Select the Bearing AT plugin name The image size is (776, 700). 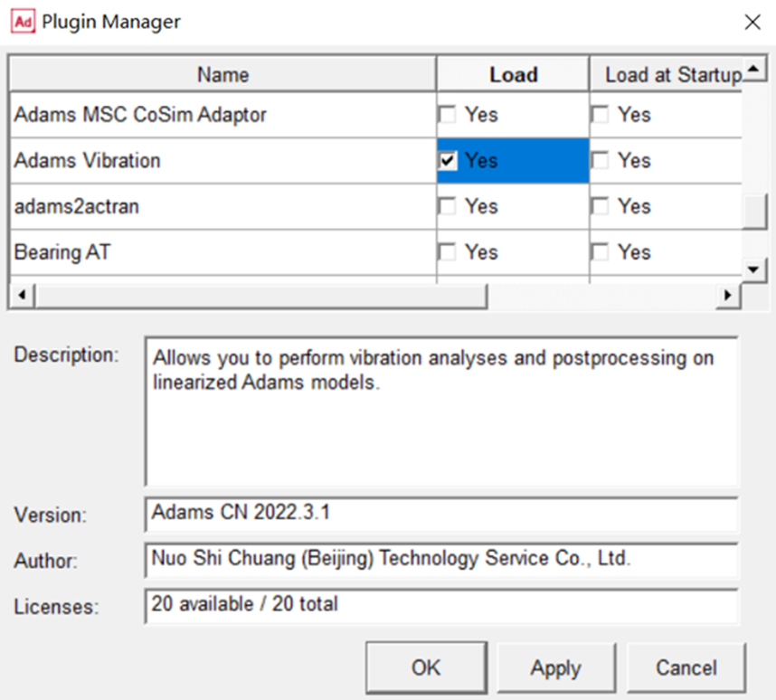pos(62,252)
